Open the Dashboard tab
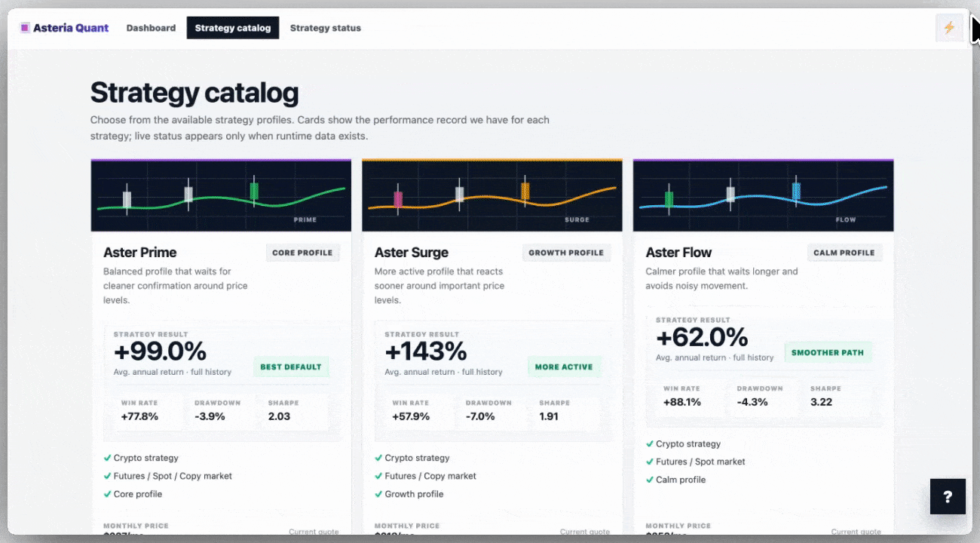This screenshot has width=980, height=543. (151, 28)
